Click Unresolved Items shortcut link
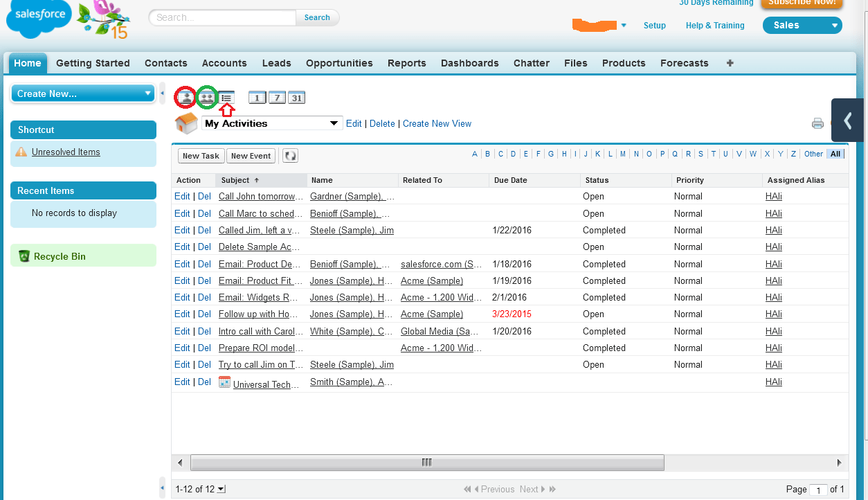The image size is (868, 500). [x=66, y=152]
